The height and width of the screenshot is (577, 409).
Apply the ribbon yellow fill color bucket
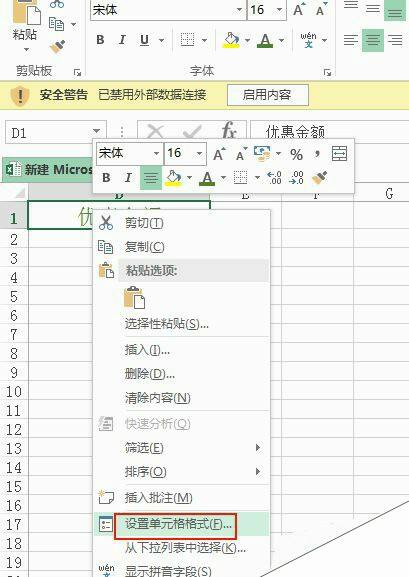[231, 40]
